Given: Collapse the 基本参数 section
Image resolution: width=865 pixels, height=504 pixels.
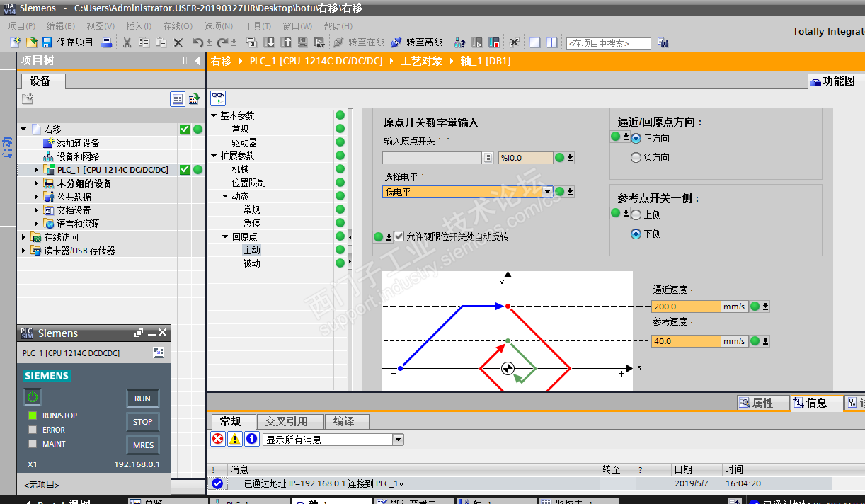Looking at the screenshot, I should [214, 115].
